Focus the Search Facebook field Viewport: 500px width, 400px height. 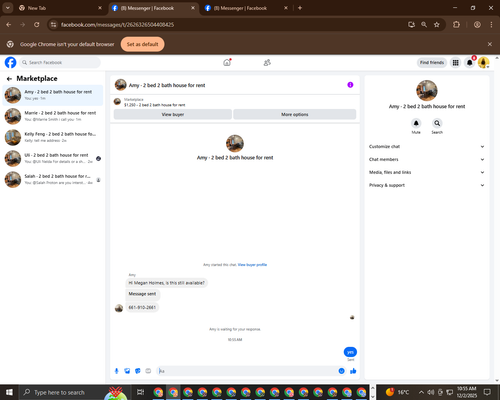60,62
